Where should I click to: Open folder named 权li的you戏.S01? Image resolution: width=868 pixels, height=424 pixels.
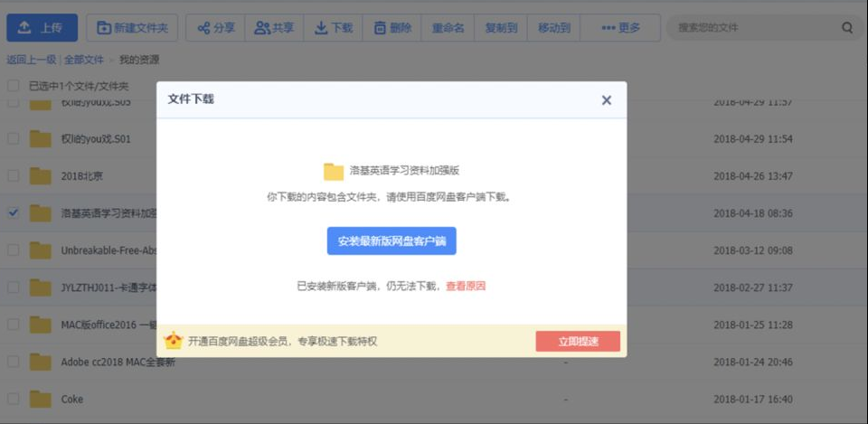96,139
